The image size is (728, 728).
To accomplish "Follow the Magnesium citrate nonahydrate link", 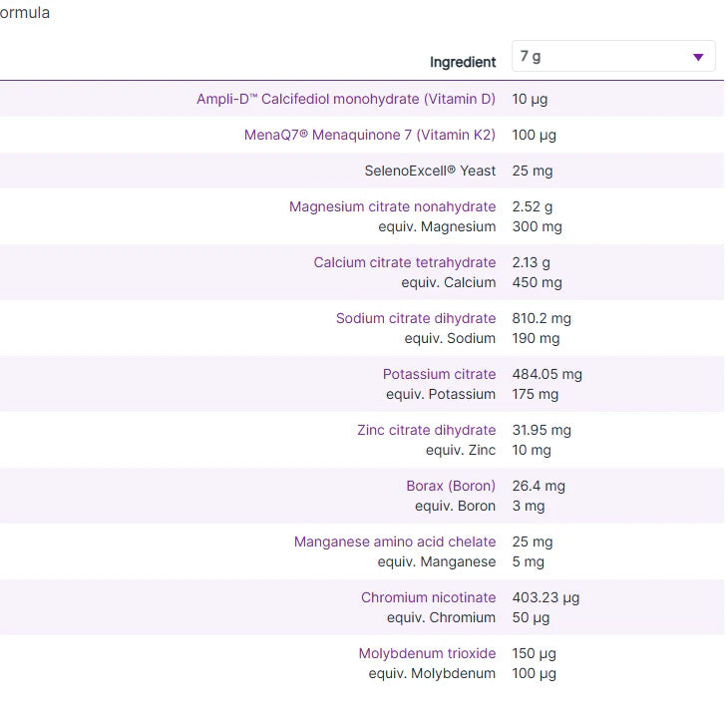I will click(392, 206).
